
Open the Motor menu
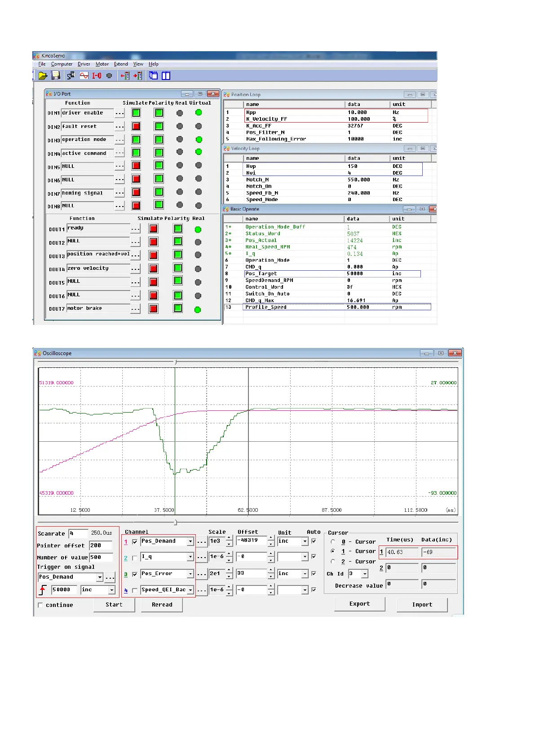[x=102, y=64]
